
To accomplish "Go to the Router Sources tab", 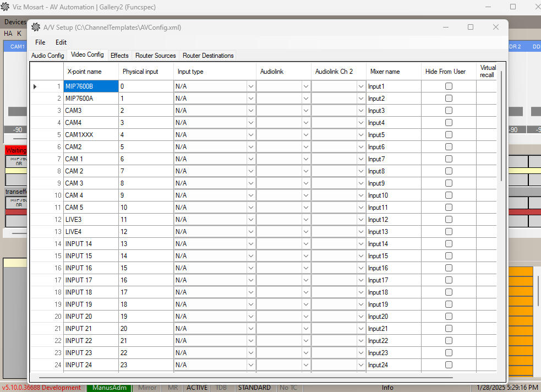I will click(x=156, y=56).
